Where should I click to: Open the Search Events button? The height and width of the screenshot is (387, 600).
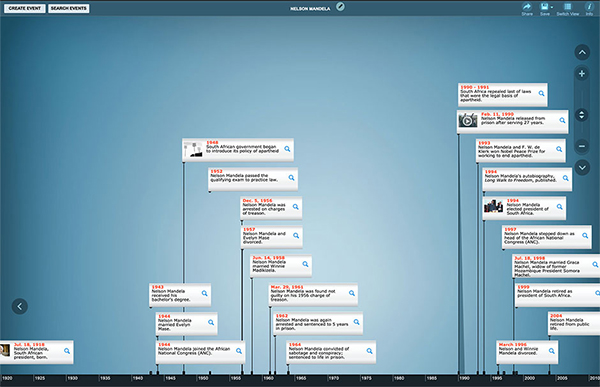pyautogui.click(x=68, y=8)
